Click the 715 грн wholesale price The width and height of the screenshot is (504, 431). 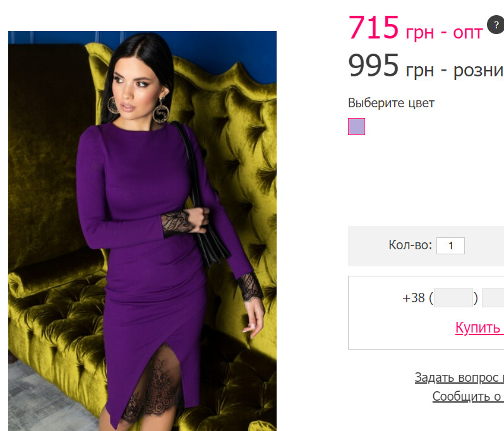tap(416, 28)
